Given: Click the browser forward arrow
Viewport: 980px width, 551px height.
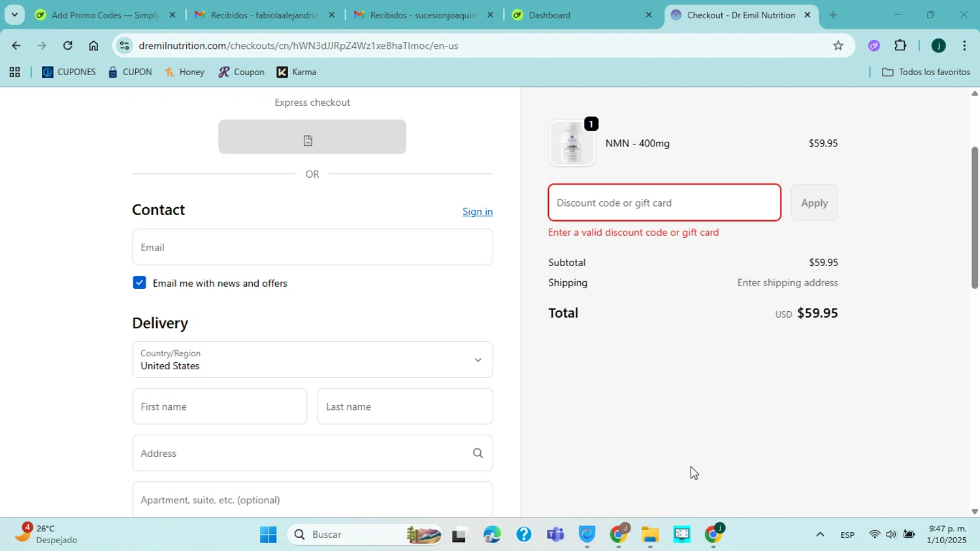Looking at the screenshot, I should (42, 46).
